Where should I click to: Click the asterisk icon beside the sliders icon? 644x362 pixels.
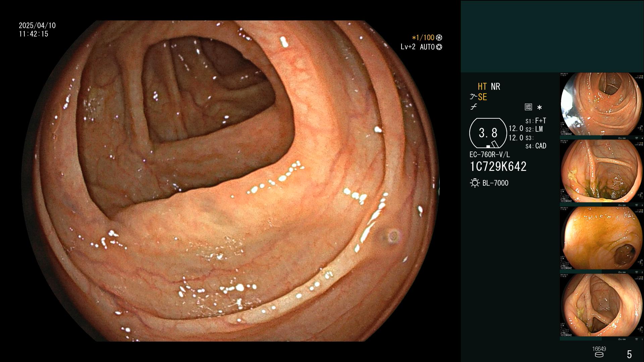click(539, 107)
